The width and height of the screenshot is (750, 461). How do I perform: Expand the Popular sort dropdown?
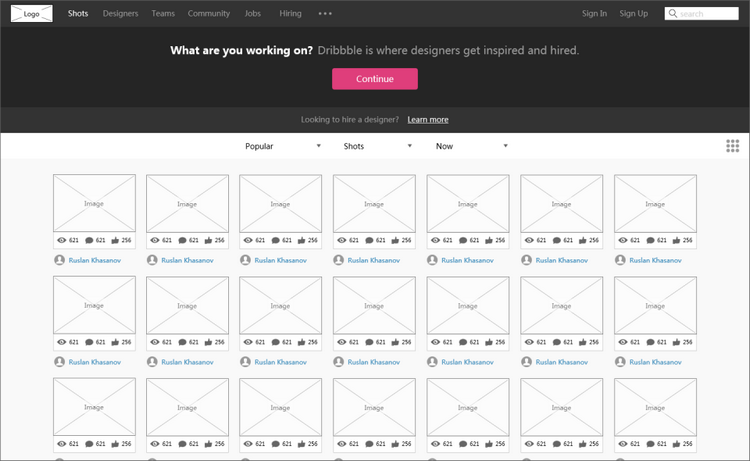[x=283, y=146]
